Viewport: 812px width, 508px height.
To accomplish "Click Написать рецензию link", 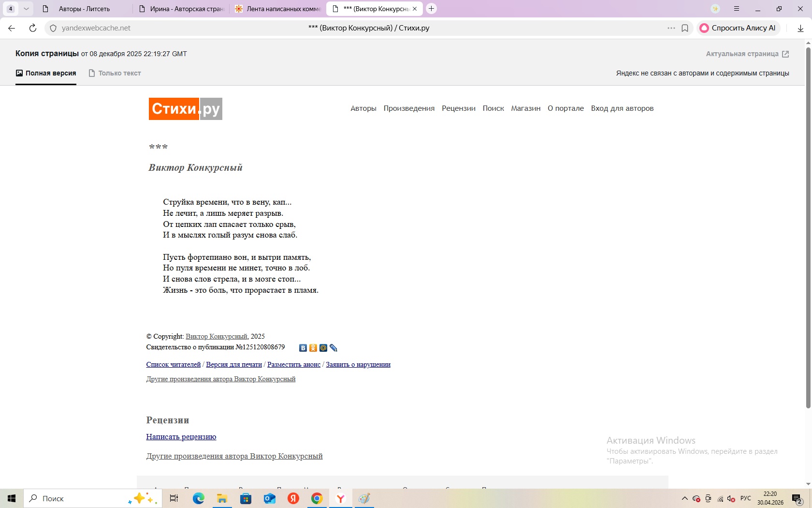I will click(181, 437).
